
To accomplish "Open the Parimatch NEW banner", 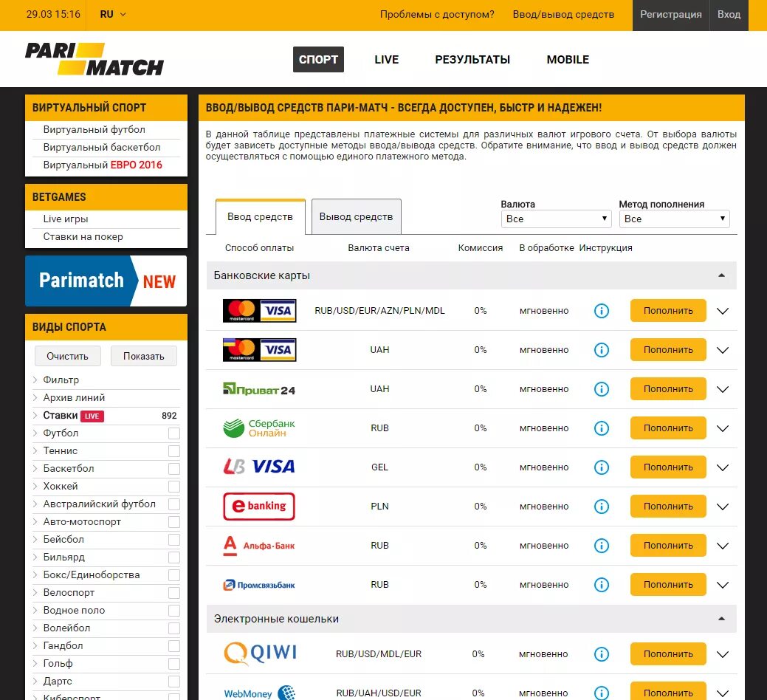I will coord(106,281).
